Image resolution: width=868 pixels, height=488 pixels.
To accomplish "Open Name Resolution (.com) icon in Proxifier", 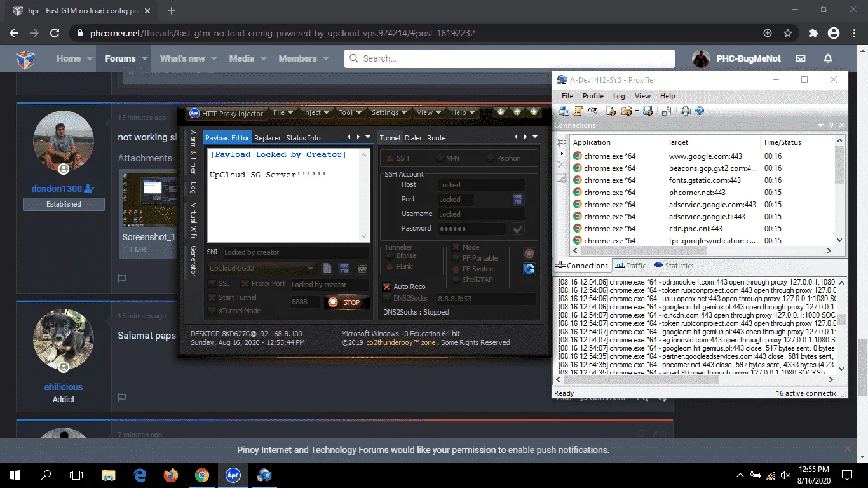I will [x=592, y=111].
